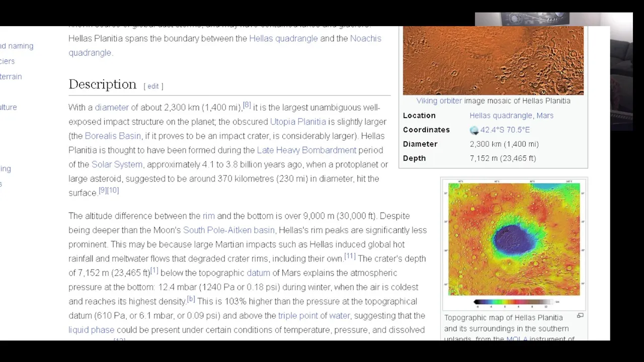This screenshot has height=362, width=644.
Task: Open note [b] footnote
Action: [x=191, y=299]
